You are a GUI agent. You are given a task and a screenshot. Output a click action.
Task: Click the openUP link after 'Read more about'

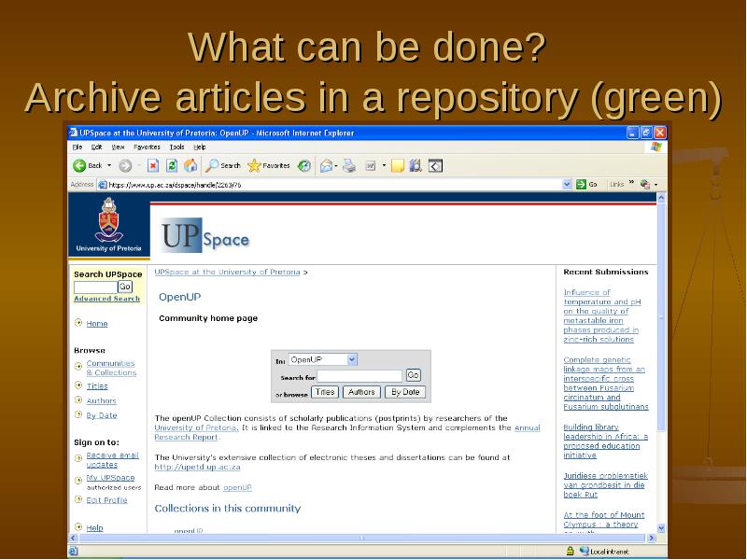237,487
